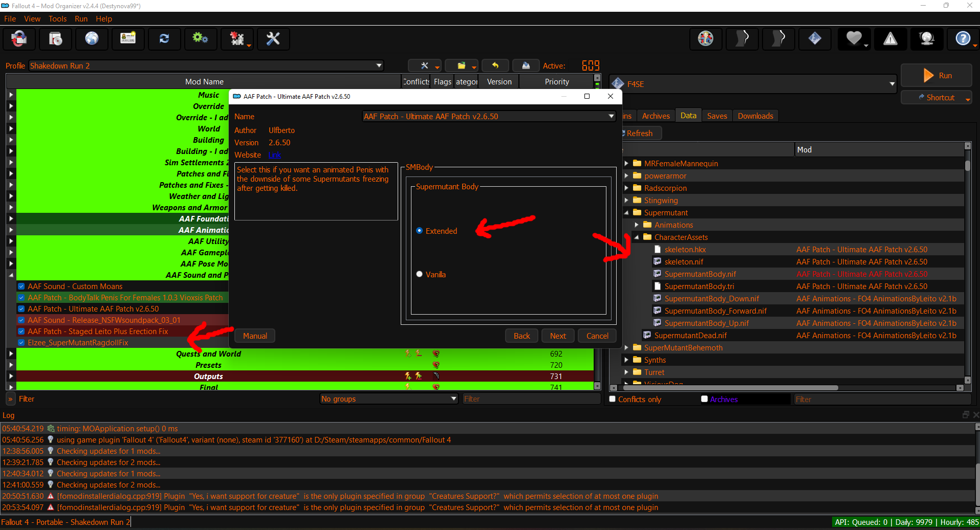Open the installer Name dropdown

tap(489, 116)
